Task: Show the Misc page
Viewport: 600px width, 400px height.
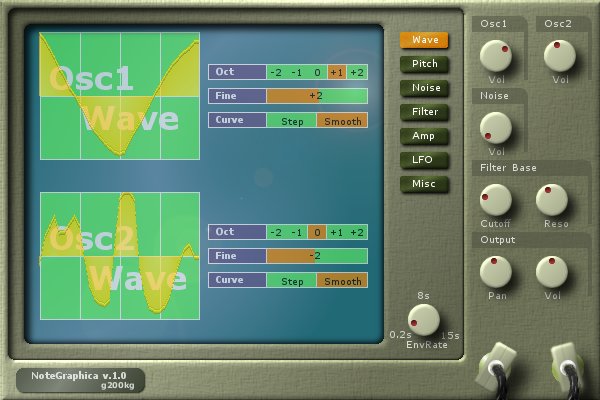Action: (424, 184)
